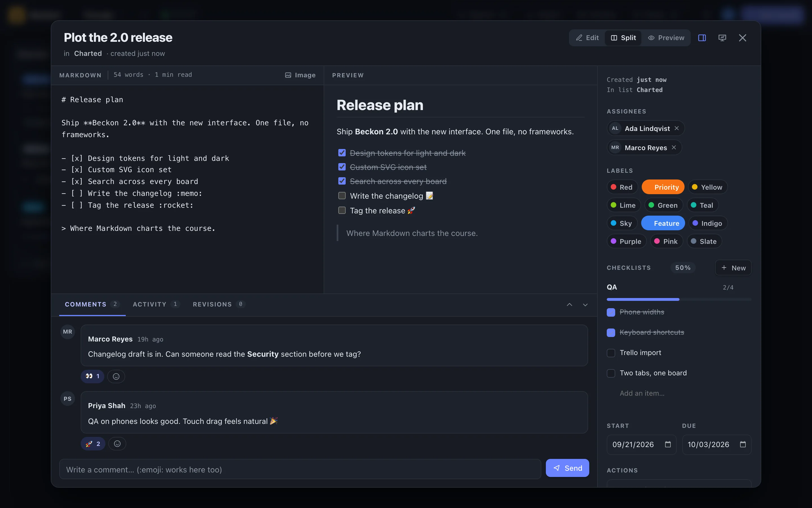The width and height of the screenshot is (812, 508).
Task: Check Trello import QA item
Action: [x=611, y=353]
